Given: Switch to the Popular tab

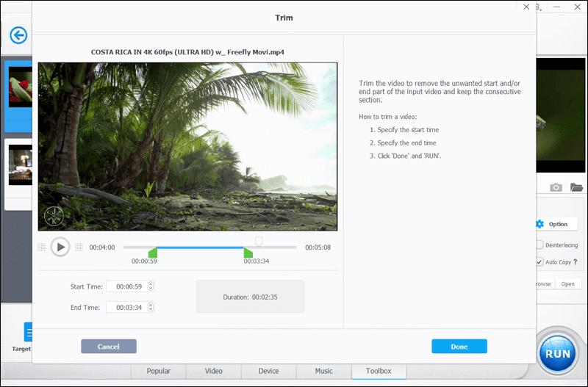Looking at the screenshot, I should click(158, 371).
